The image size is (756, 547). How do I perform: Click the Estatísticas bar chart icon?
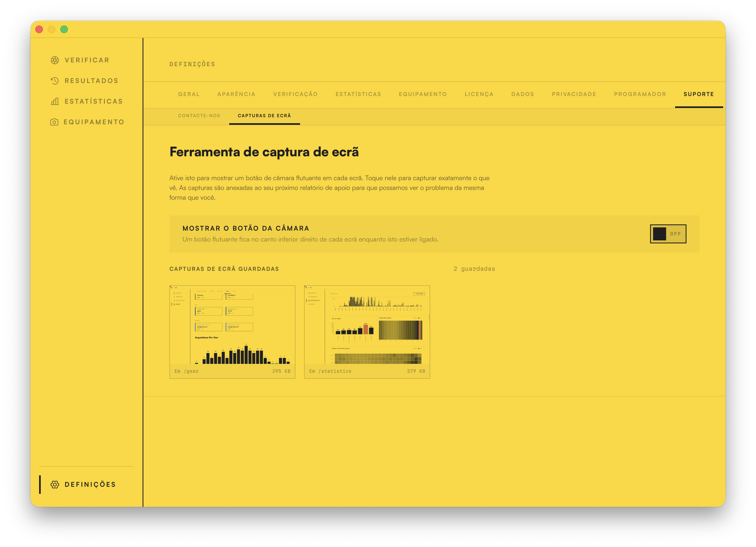click(x=55, y=101)
